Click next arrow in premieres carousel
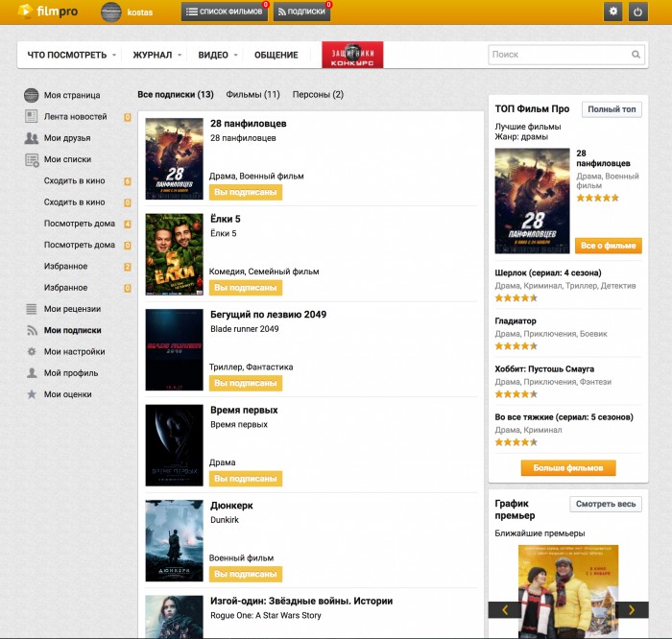This screenshot has height=639, width=672. click(632, 610)
